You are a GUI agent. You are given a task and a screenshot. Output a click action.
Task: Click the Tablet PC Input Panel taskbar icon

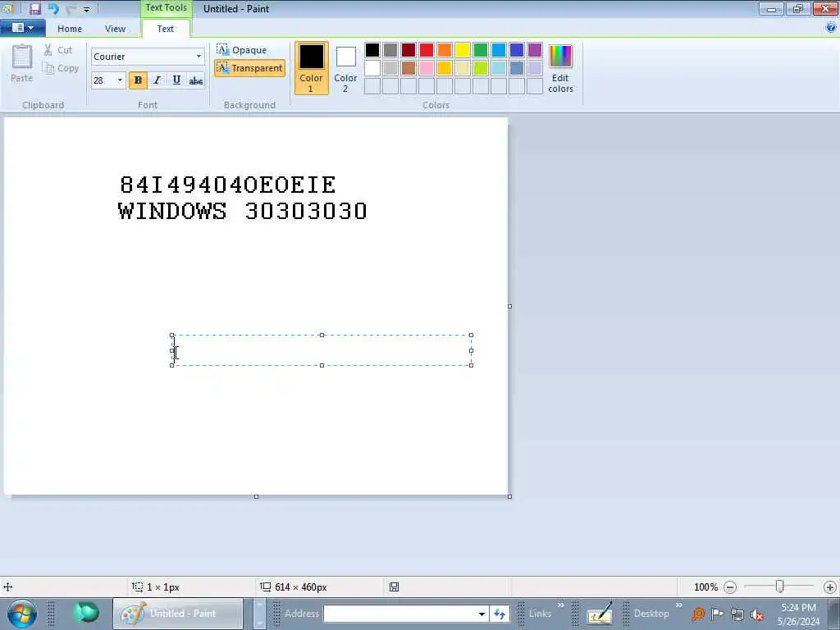(x=600, y=614)
